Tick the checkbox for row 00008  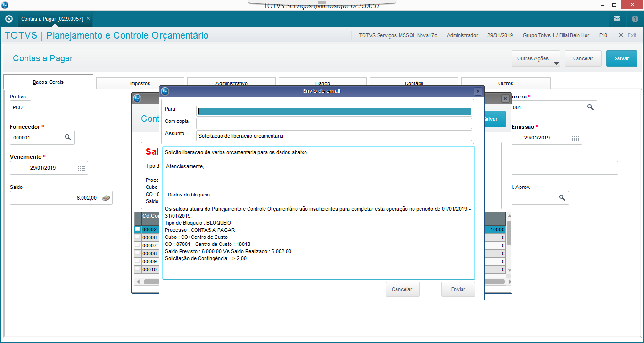click(138, 253)
